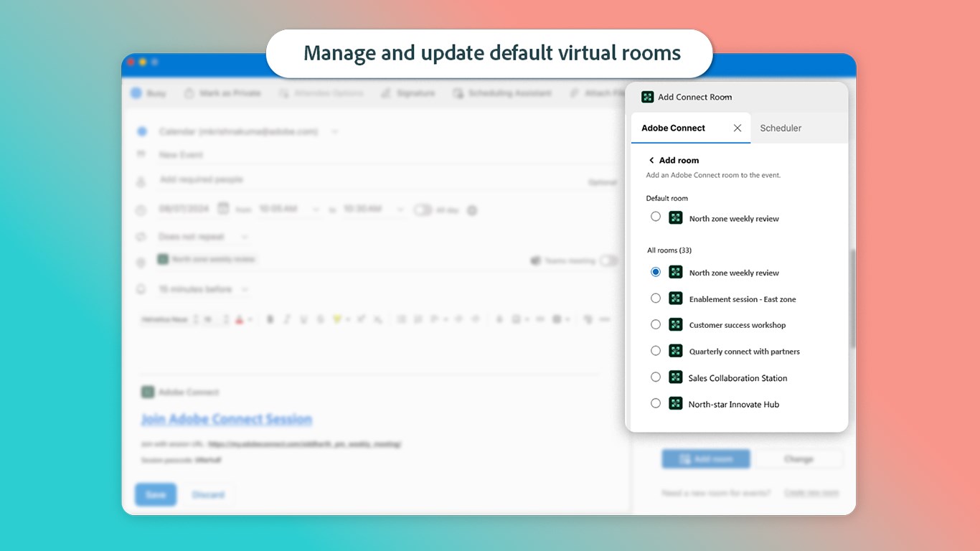Image resolution: width=980 pixels, height=551 pixels.
Task: Choose the Enablement session - East zone radio
Action: 656,298
